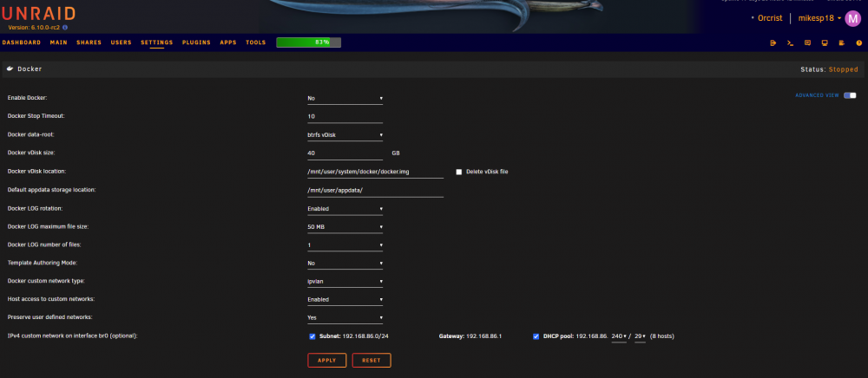The width and height of the screenshot is (868, 378).
Task: Click the Enable Docker label
Action: 27,98
